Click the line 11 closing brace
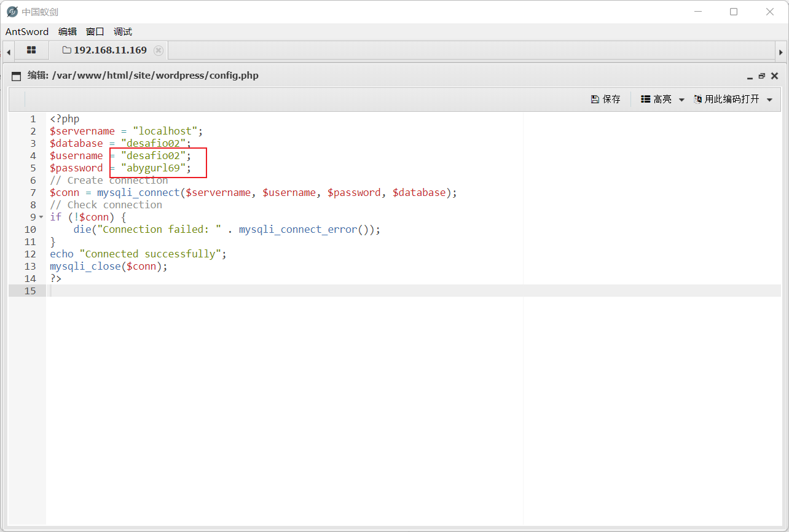Screen dimensions: 789x532 tap(53, 241)
